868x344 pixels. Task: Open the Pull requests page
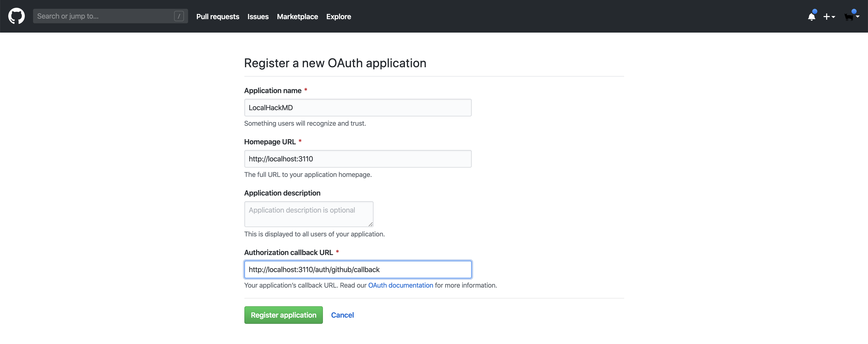[x=218, y=16]
